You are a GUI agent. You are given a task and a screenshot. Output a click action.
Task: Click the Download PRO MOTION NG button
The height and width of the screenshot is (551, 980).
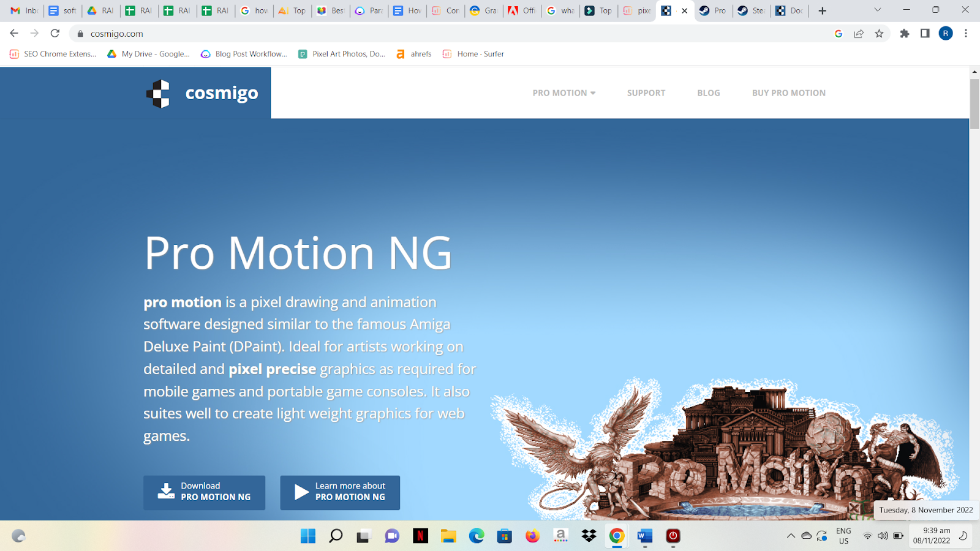click(x=204, y=492)
